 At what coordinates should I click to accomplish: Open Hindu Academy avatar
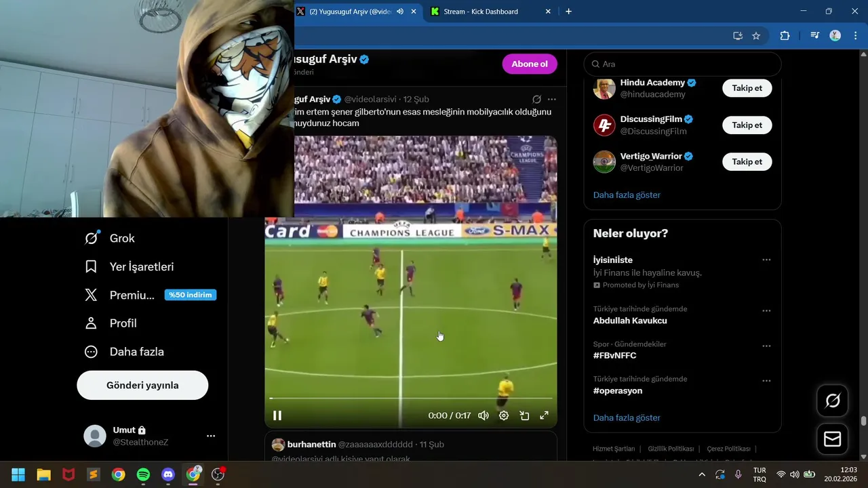pyautogui.click(x=604, y=88)
